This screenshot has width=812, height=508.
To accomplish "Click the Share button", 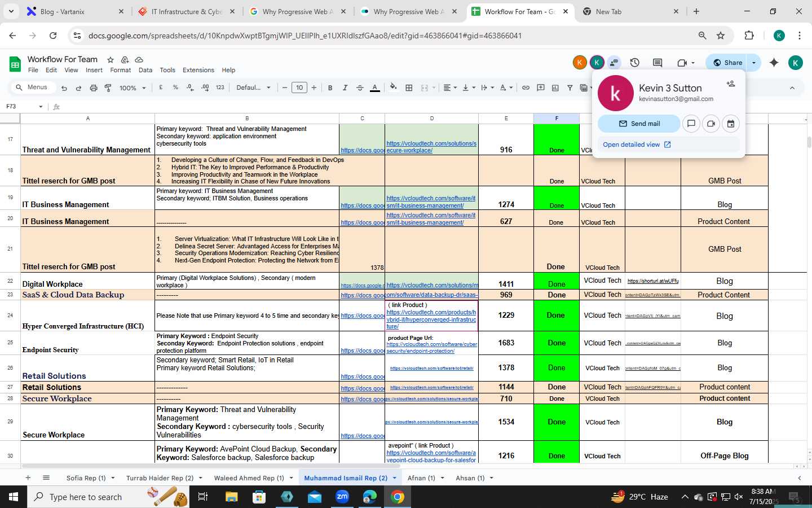I will pos(727,63).
